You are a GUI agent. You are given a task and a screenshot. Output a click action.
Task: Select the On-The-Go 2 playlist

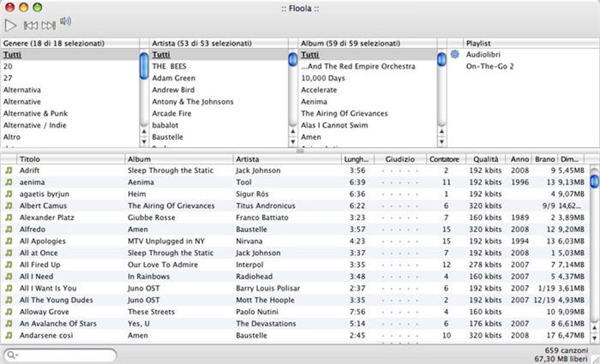pyautogui.click(x=489, y=66)
